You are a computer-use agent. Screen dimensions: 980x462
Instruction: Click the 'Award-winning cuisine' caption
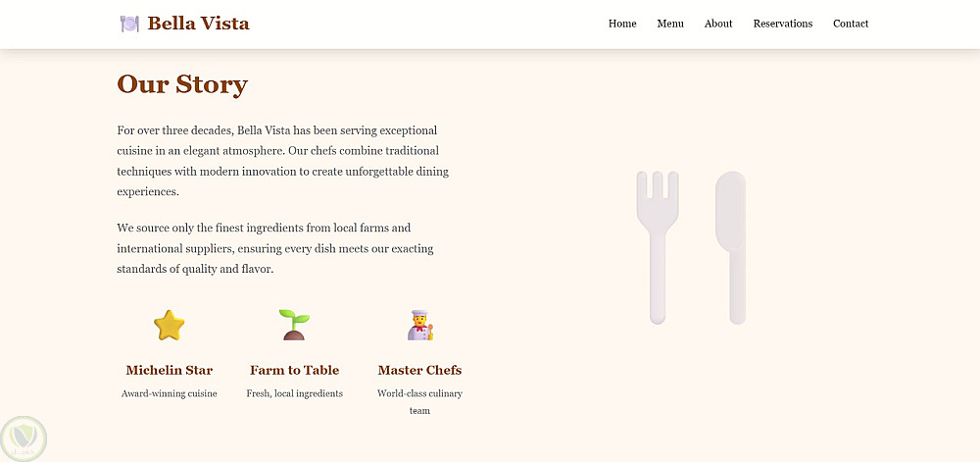170,393
